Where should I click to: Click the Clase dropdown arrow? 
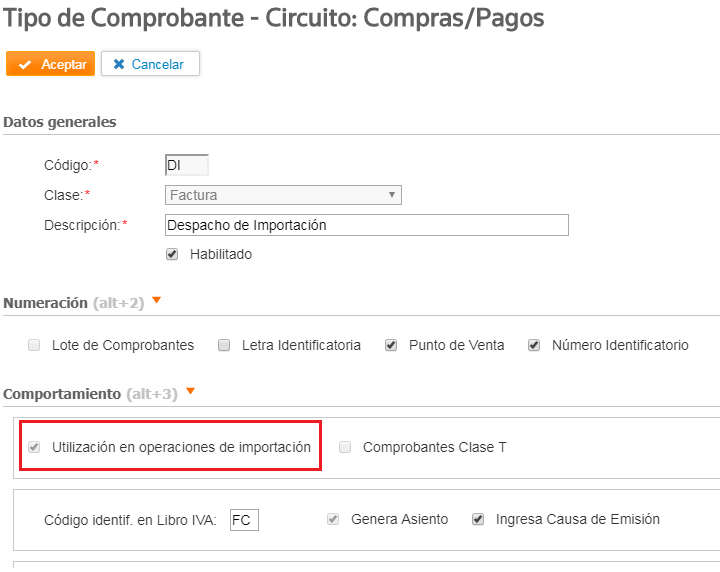392,195
